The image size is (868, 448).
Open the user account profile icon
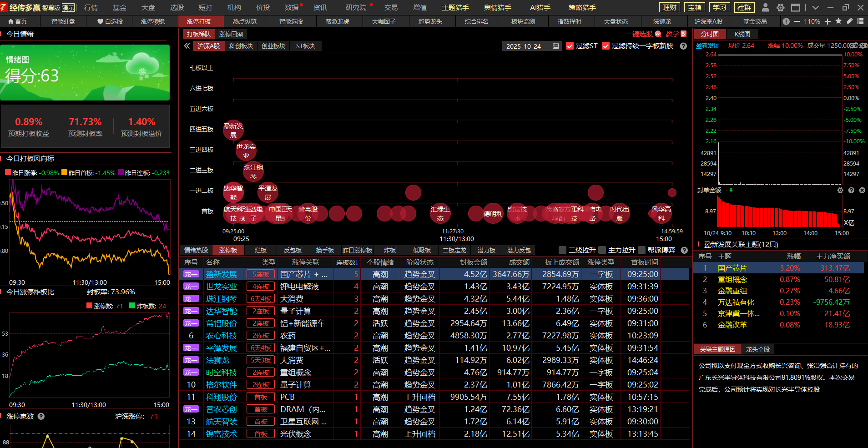point(765,7)
